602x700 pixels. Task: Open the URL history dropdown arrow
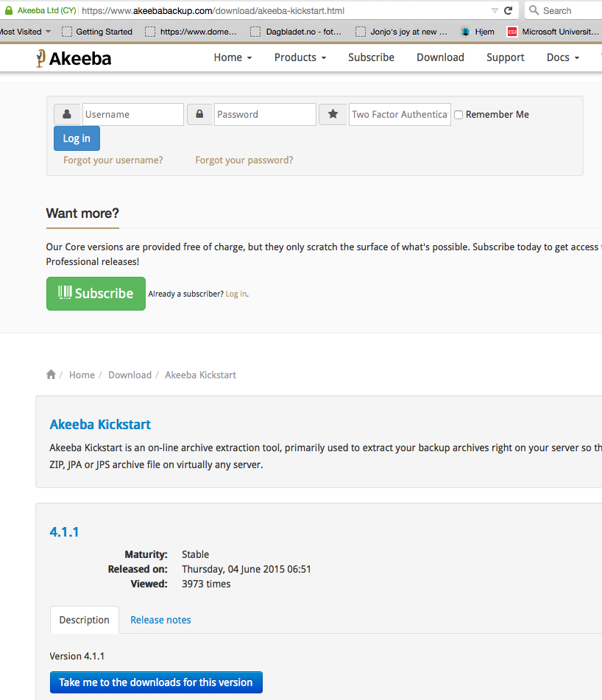click(495, 11)
